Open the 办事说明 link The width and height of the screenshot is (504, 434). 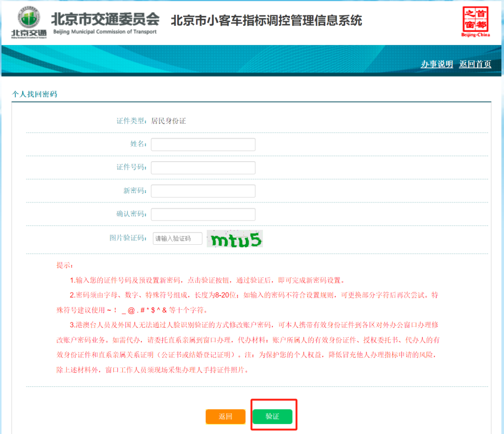(x=436, y=64)
